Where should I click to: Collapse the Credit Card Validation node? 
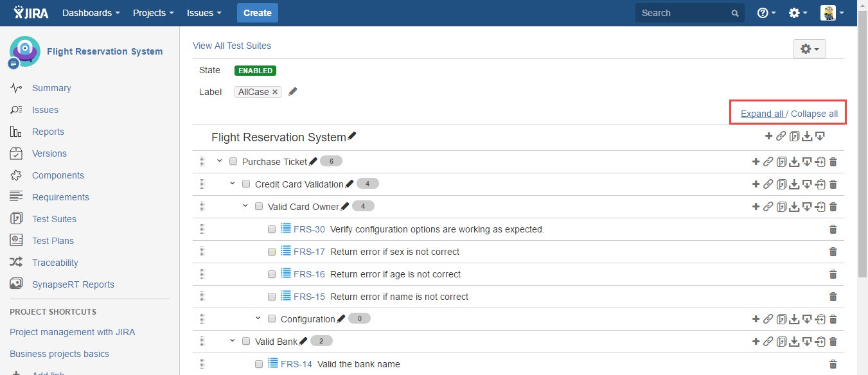pos(232,184)
